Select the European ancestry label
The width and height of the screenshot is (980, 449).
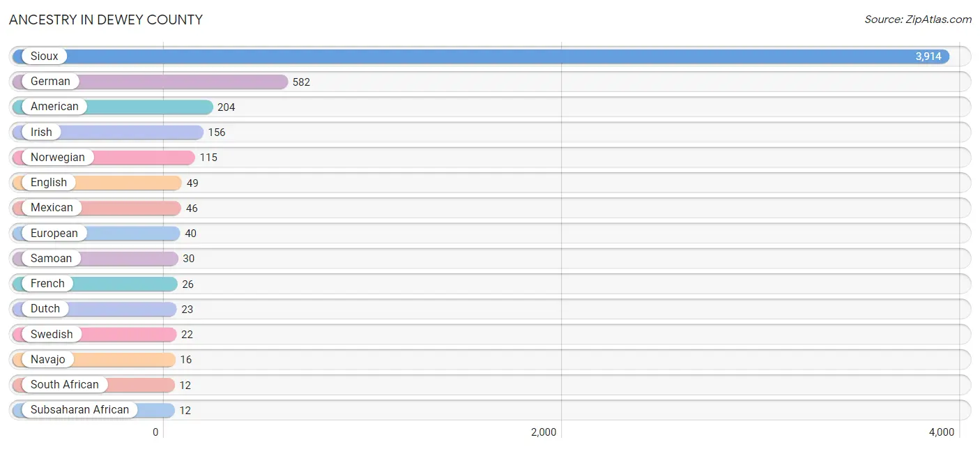tap(54, 233)
